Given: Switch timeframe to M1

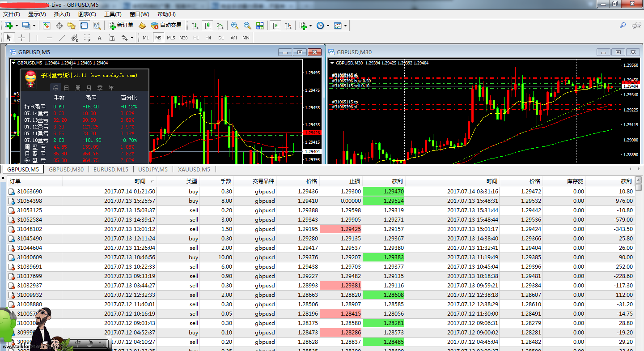Looking at the screenshot, I should pos(146,38).
